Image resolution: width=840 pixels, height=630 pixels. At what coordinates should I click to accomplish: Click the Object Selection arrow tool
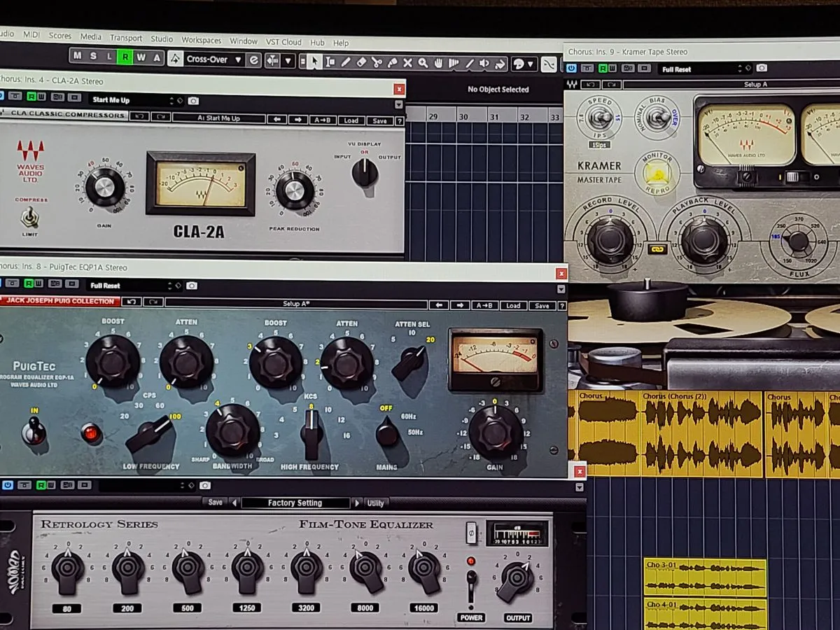pos(315,62)
